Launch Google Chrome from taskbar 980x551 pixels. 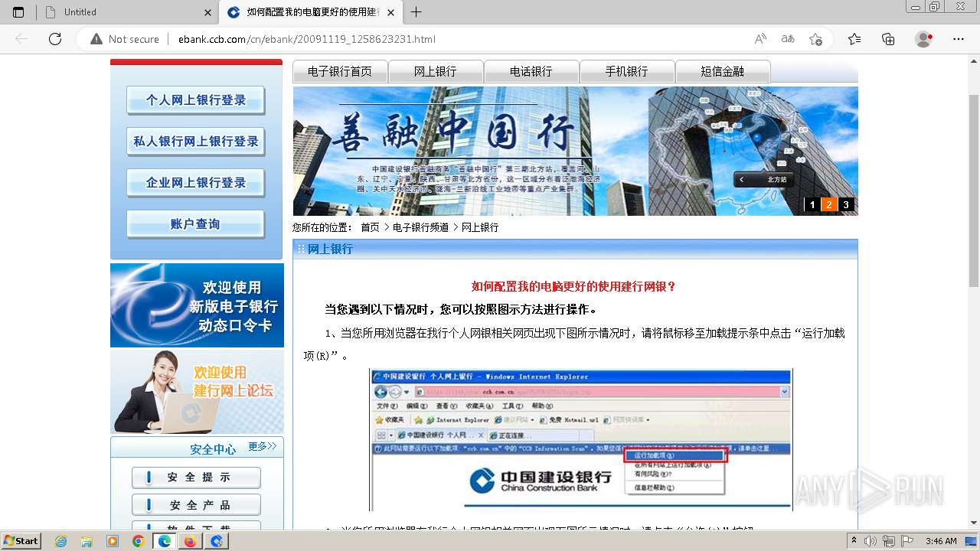(138, 541)
